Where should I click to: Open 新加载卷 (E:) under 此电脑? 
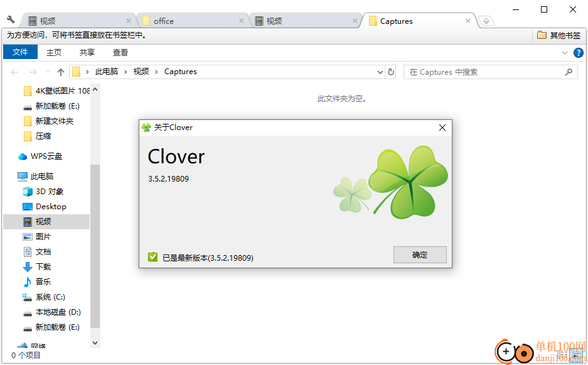(51, 327)
